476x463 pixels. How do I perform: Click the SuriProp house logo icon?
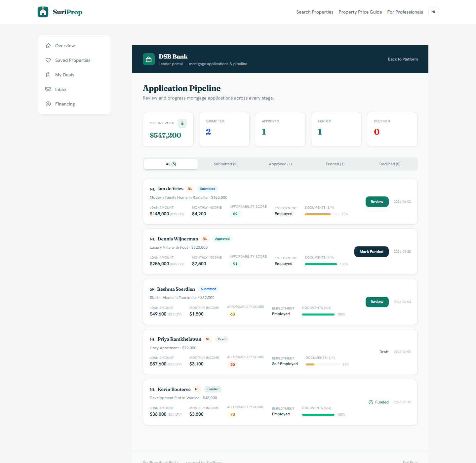click(x=43, y=12)
